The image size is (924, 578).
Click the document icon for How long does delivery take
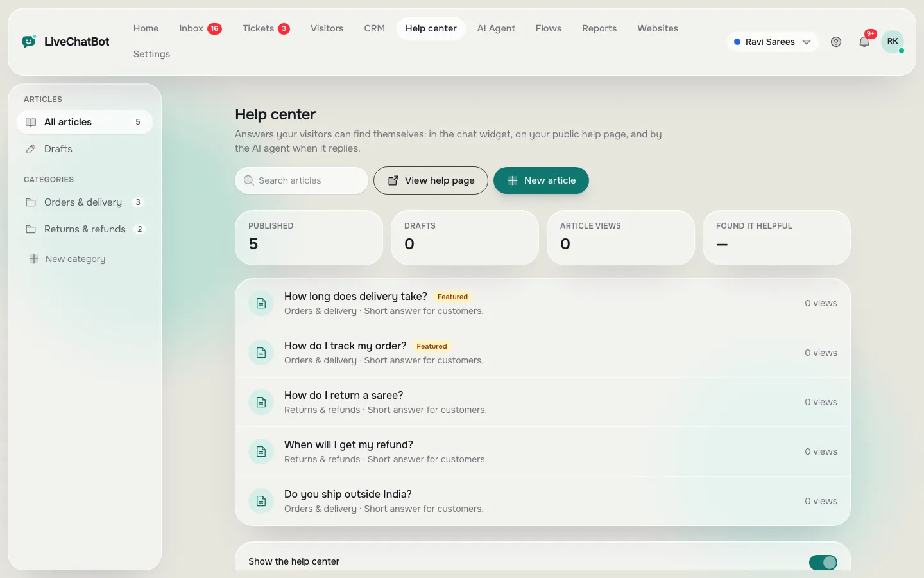[261, 303]
